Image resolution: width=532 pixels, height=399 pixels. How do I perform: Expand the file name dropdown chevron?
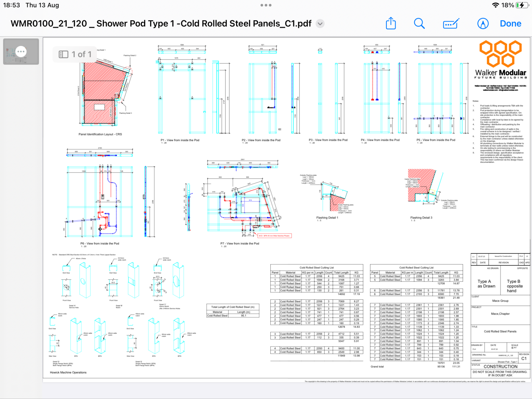click(320, 24)
